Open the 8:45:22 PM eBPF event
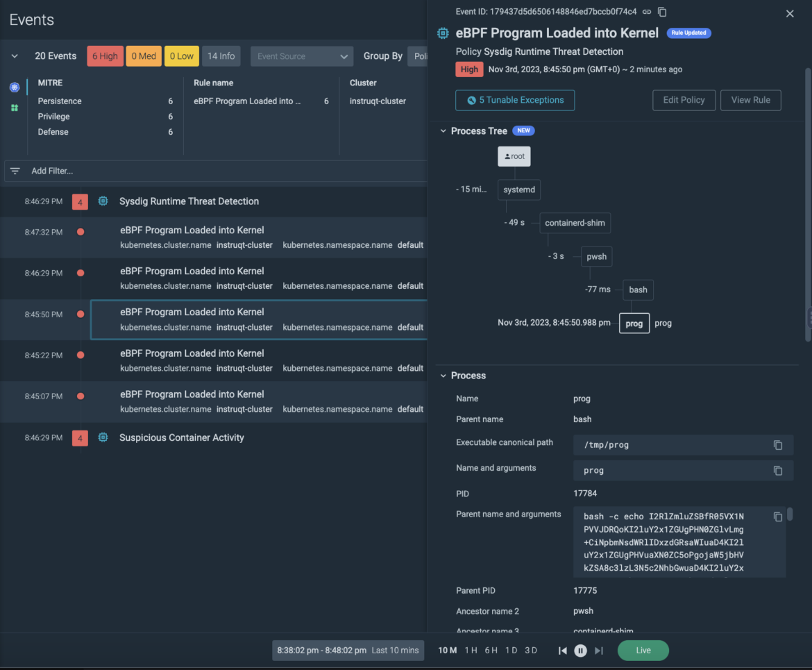The width and height of the screenshot is (812, 670). pos(259,360)
